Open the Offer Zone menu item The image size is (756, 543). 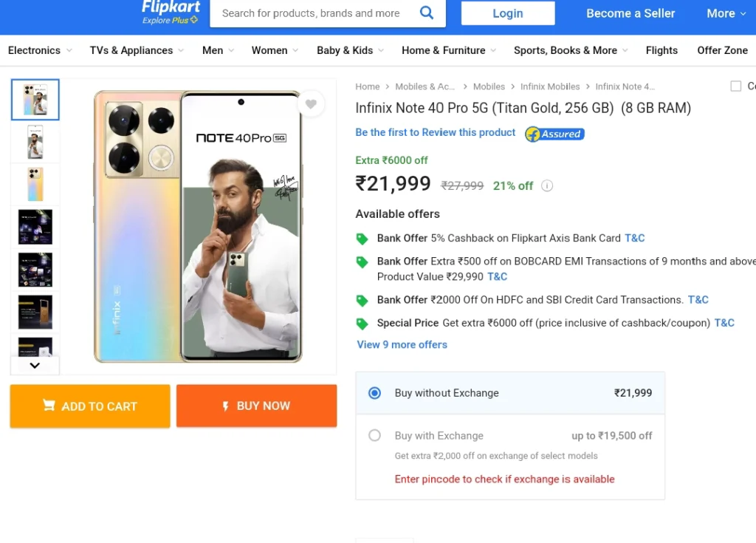(722, 50)
